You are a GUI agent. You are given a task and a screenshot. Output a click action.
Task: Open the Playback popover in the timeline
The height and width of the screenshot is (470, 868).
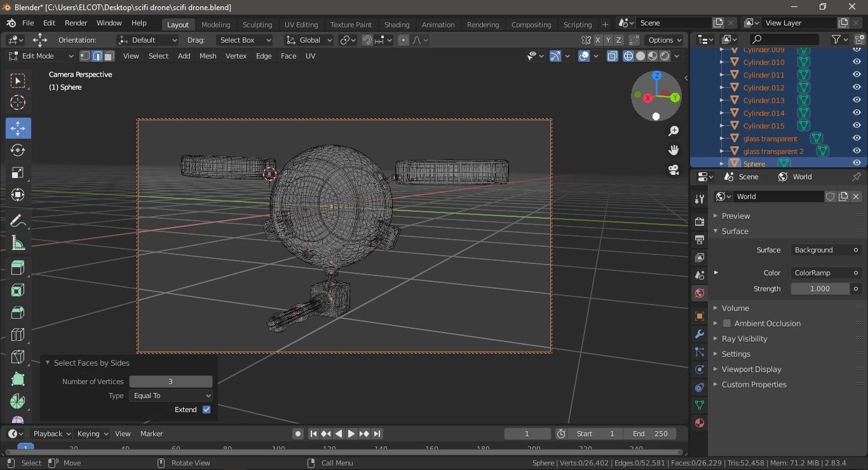51,434
